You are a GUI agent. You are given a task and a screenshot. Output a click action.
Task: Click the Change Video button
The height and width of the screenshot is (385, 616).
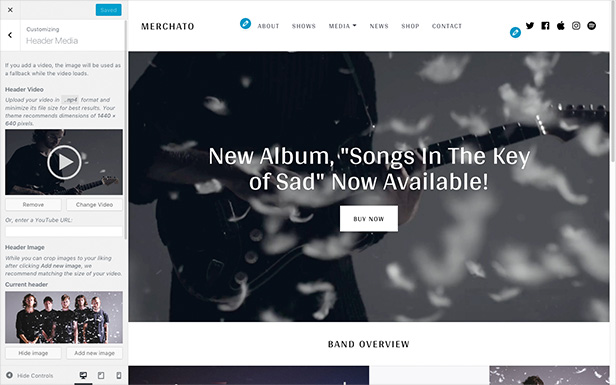[x=94, y=205]
